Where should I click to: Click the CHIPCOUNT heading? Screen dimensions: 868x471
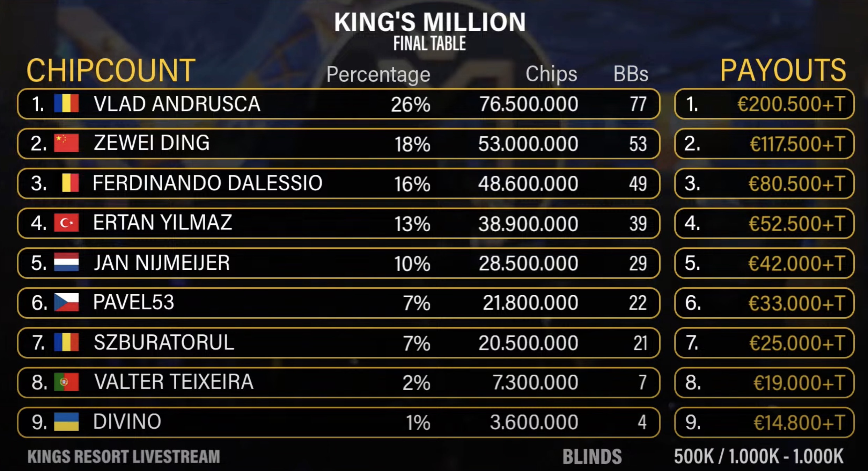[x=111, y=71]
